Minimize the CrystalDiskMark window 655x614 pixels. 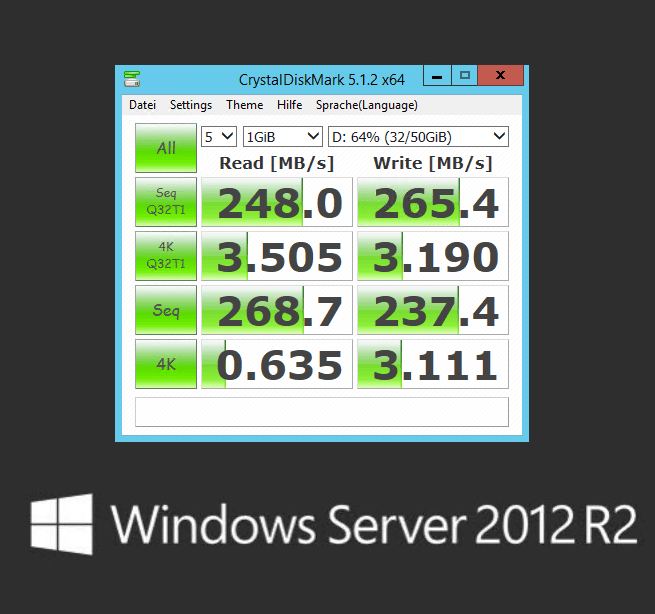point(437,76)
